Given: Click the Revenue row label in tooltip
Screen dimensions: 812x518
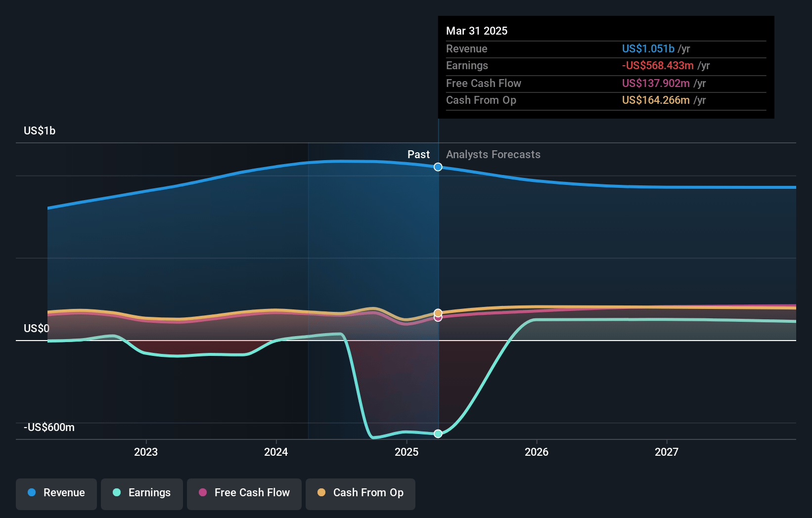Looking at the screenshot, I should (x=466, y=48).
